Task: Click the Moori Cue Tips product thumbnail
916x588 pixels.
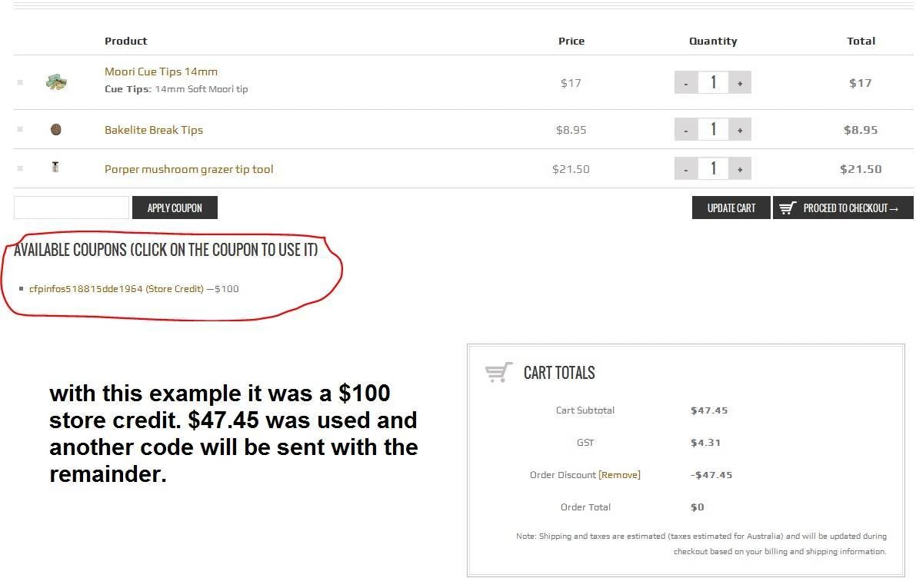Action: pos(56,82)
